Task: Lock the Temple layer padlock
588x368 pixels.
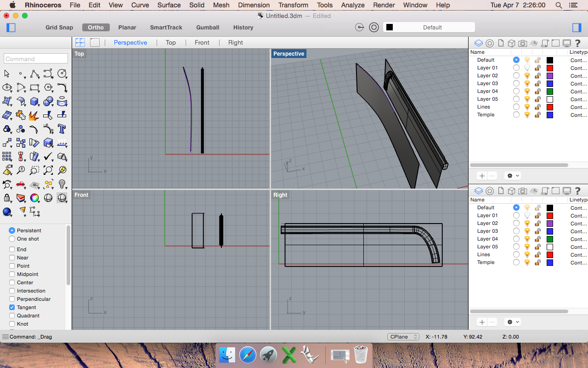Action: 537,115
